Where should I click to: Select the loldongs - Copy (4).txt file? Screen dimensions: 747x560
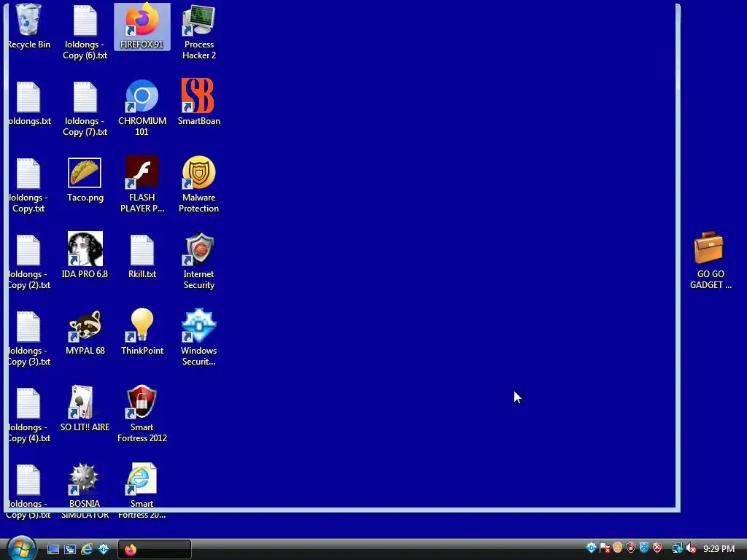pos(28,414)
